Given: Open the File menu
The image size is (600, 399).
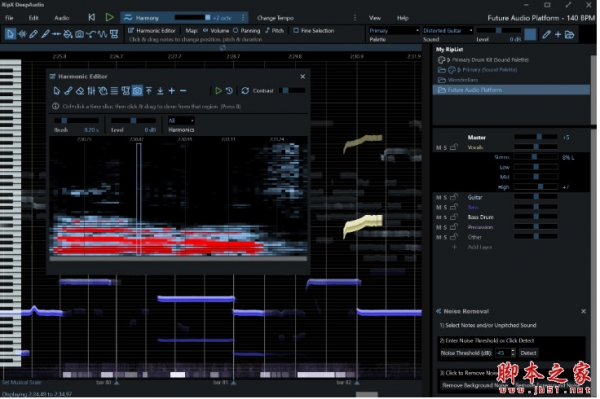Looking at the screenshot, I should click(9, 18).
